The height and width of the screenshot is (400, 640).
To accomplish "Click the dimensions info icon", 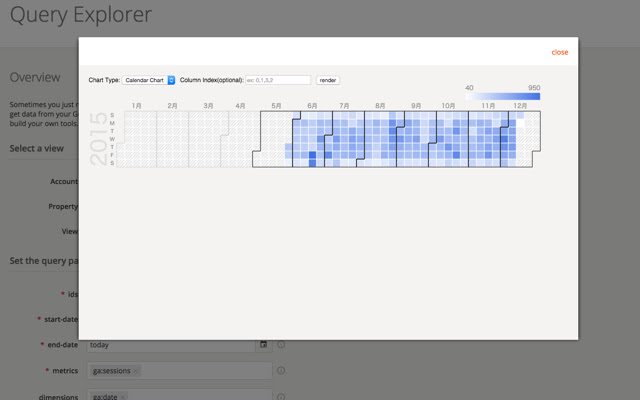I will coord(281,396).
